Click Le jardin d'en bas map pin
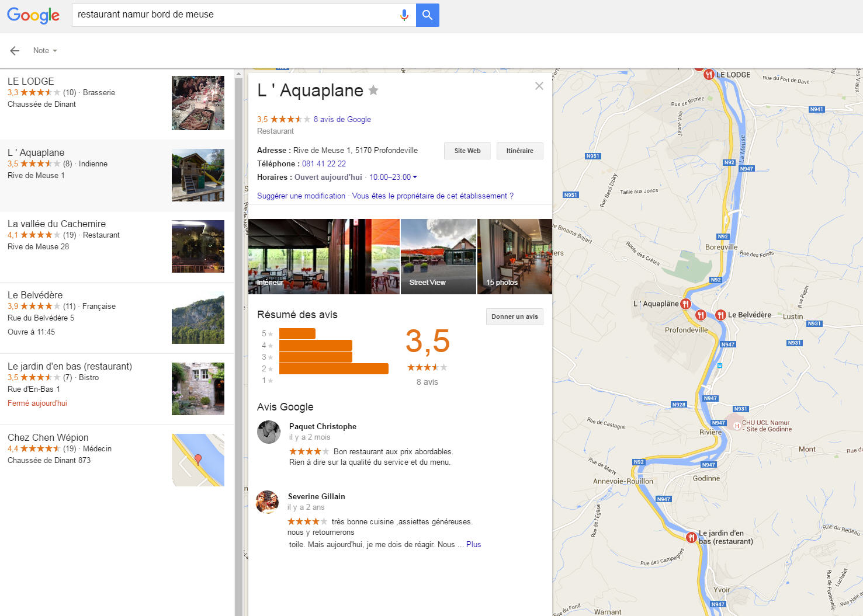Screen dimensions: 863x616 [691, 537]
